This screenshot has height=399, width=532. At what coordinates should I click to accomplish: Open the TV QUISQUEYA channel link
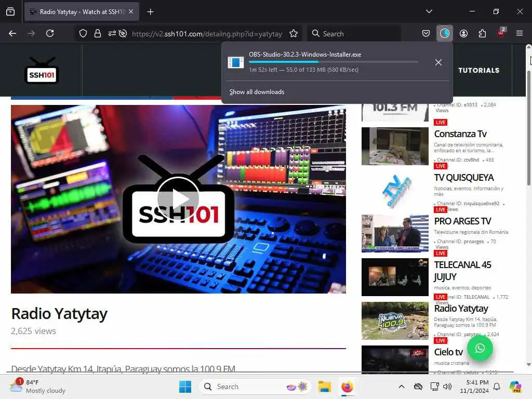coord(463,178)
